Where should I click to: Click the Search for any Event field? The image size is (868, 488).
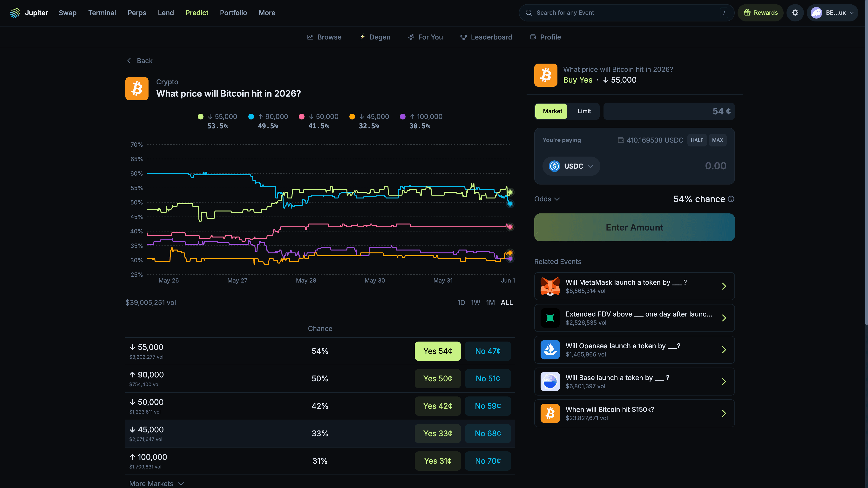626,13
